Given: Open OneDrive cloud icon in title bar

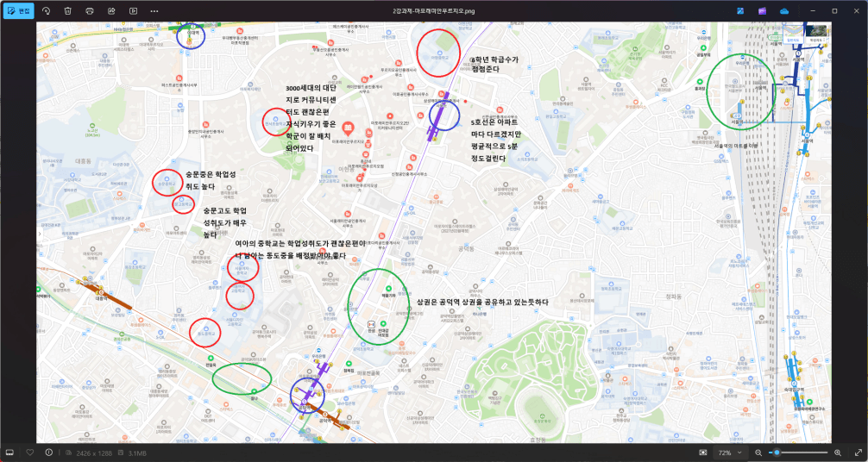Looking at the screenshot, I should (783, 10).
